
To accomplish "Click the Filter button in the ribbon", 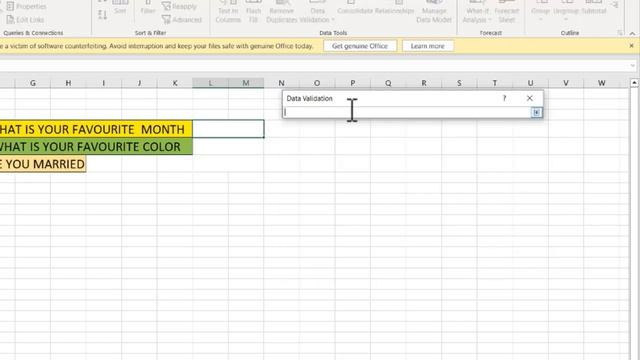I will [148, 8].
